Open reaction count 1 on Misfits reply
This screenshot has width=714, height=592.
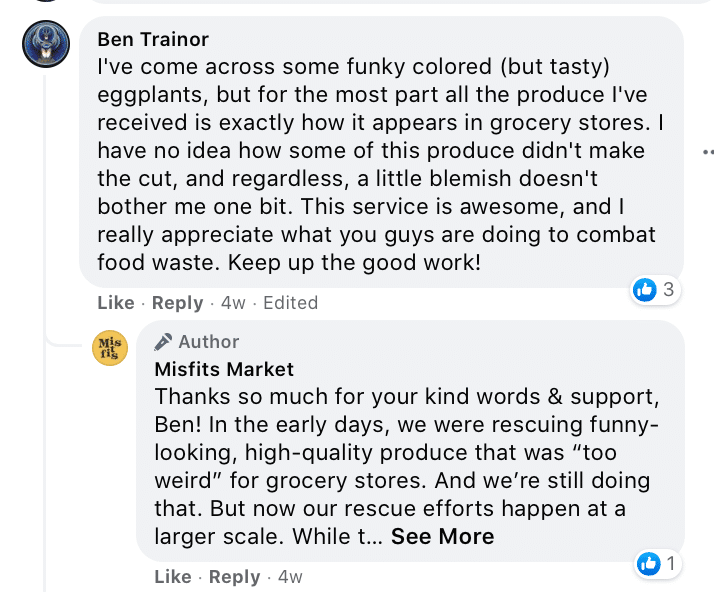[x=671, y=565]
